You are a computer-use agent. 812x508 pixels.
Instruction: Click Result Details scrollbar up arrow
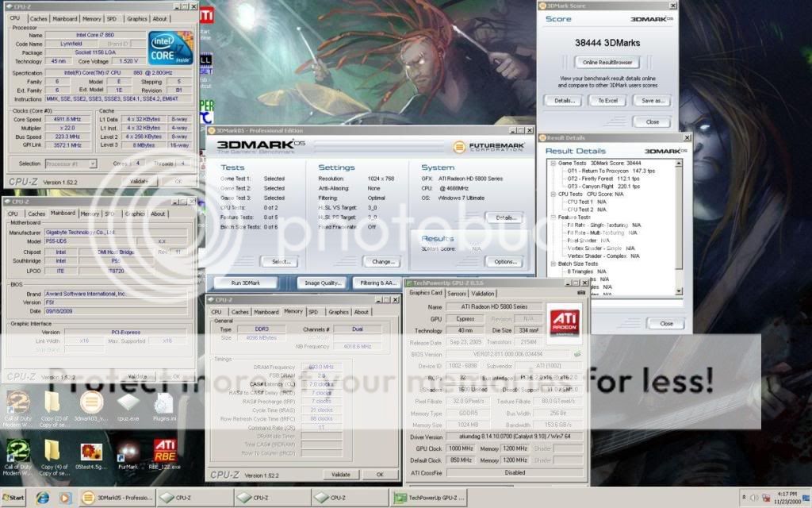[x=679, y=164]
